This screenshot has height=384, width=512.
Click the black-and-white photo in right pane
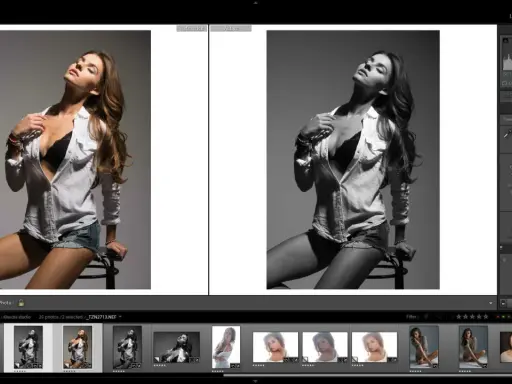point(353,160)
